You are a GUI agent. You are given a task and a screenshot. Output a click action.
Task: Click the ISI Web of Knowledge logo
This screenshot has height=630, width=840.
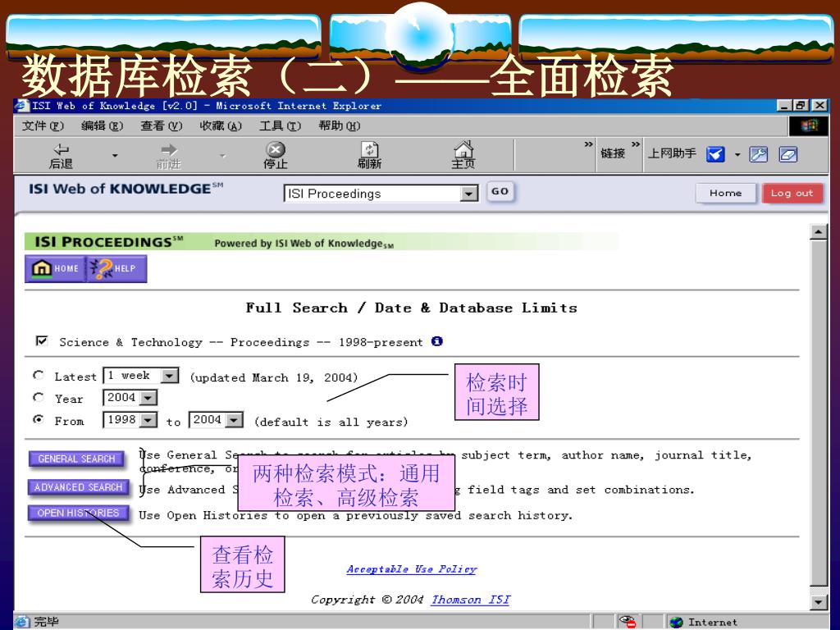(126, 189)
